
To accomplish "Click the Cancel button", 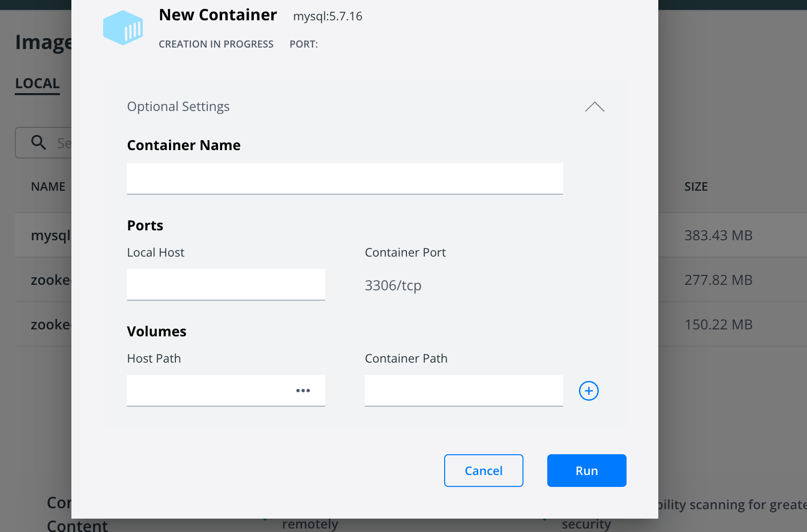I will pos(483,470).
